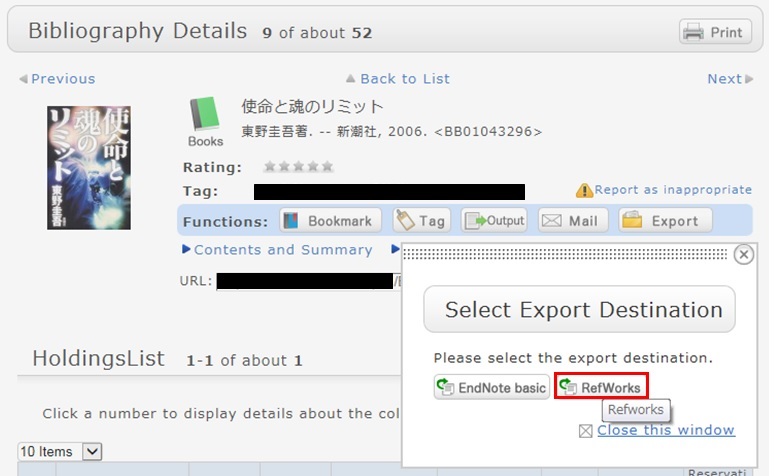Click the book title 使命と魂のリミット

(313, 107)
